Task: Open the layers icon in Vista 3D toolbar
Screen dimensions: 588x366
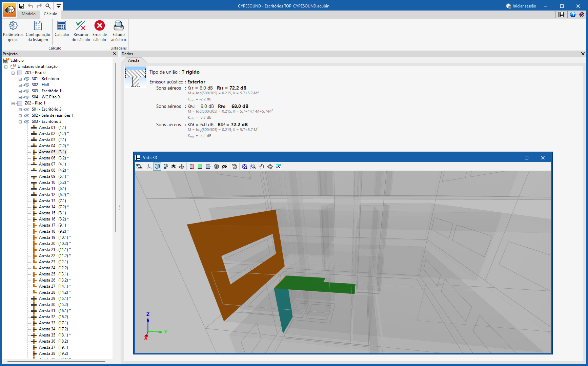Action: [x=139, y=167]
